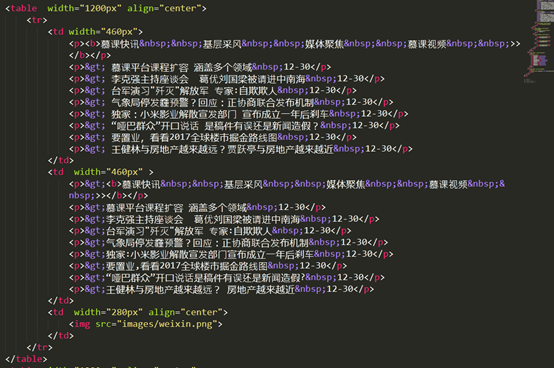
Task: Click the line mentioning 贾跃亭与房地产越来越近
Action: coord(241,149)
